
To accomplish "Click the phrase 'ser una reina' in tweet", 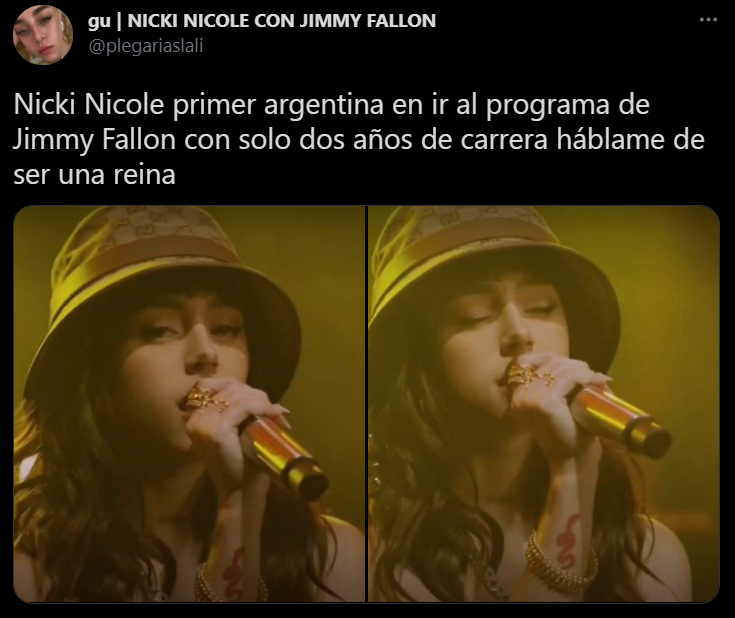I will [94, 175].
